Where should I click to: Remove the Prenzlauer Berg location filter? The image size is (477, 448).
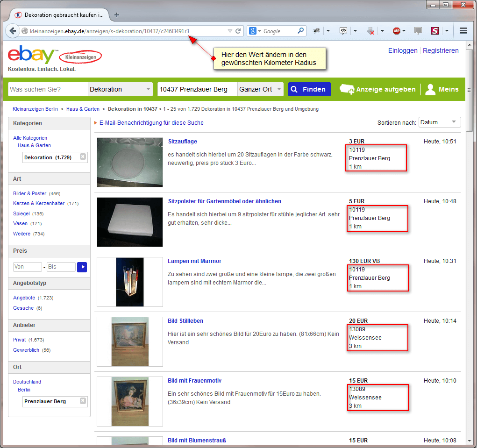click(x=83, y=400)
